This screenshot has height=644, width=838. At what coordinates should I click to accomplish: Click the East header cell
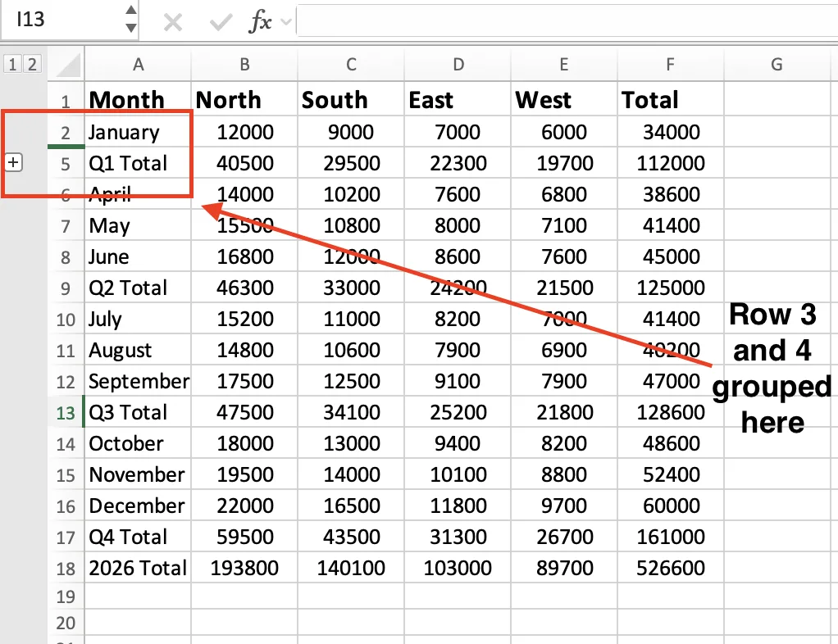point(458,100)
